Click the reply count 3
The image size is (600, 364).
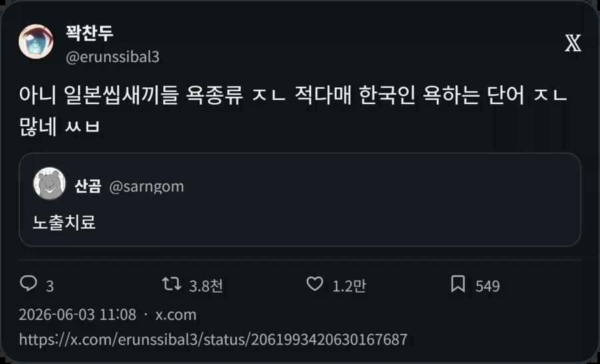click(x=50, y=286)
